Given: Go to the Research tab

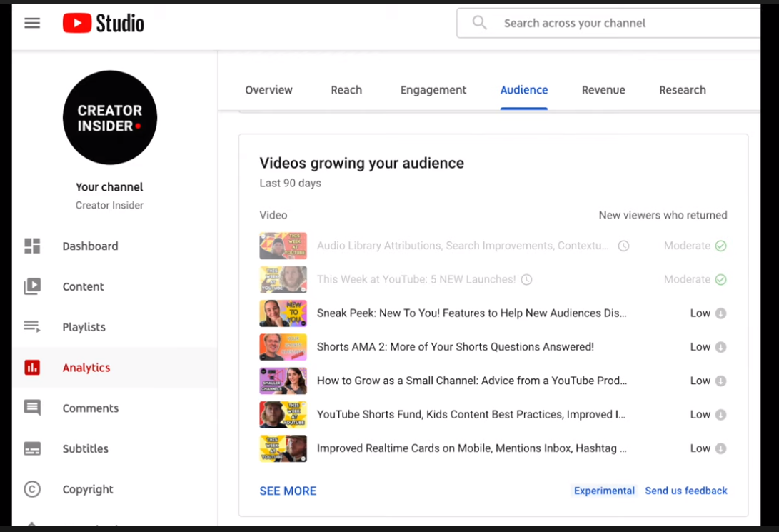Looking at the screenshot, I should [x=682, y=90].
